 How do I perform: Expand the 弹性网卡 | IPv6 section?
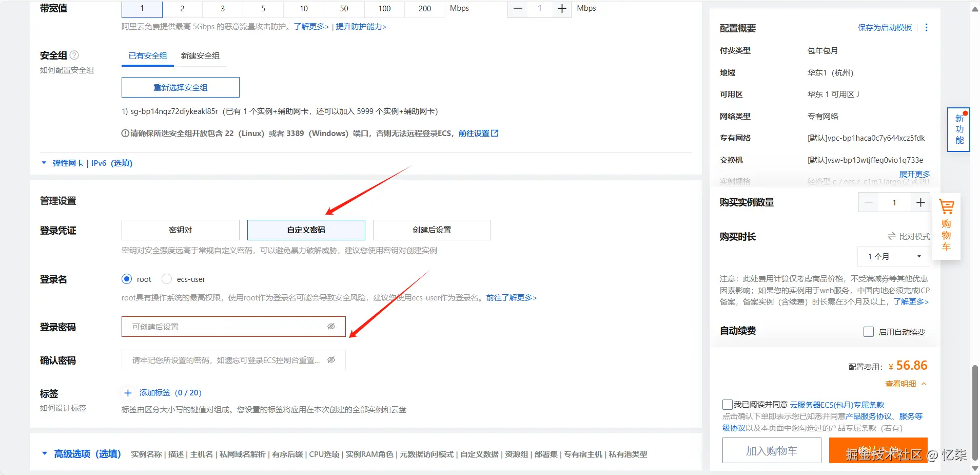pos(87,163)
